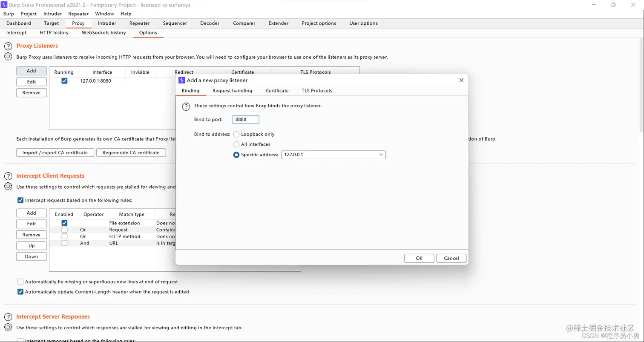Open settings gear for Proxy Listeners section
Viewport: 644px width, 342px height.
(8, 56)
